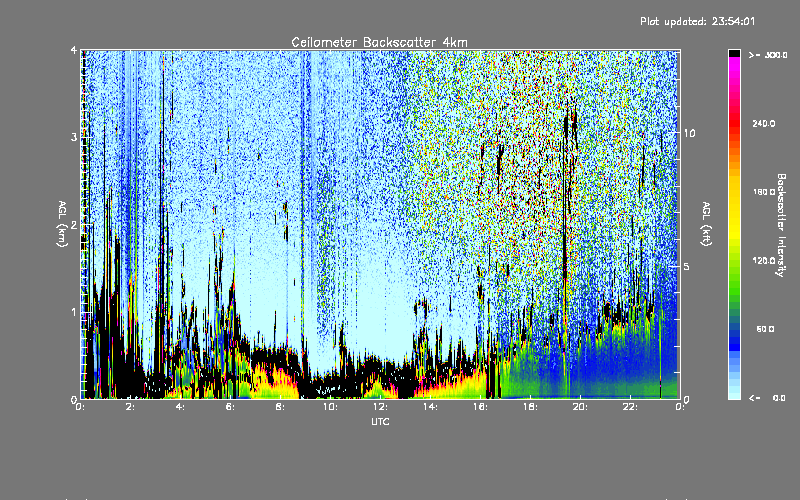Click the "Plot updated: 23:54:01" timestamp

[697, 21]
